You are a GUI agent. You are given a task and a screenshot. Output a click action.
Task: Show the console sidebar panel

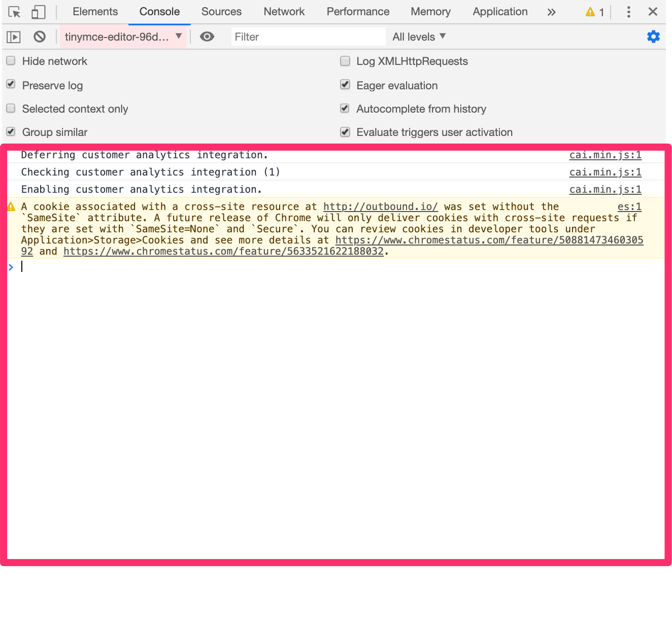click(14, 37)
